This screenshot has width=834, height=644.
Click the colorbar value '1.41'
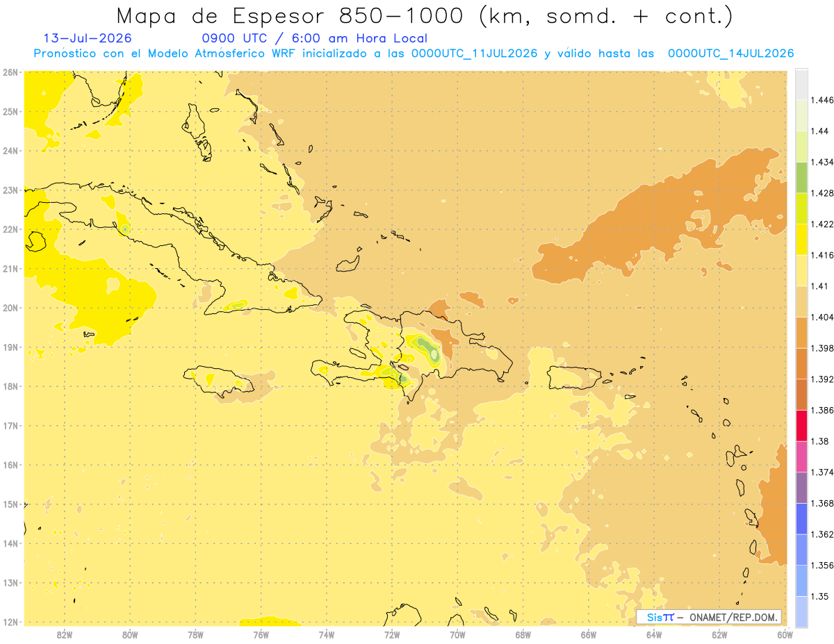click(820, 286)
